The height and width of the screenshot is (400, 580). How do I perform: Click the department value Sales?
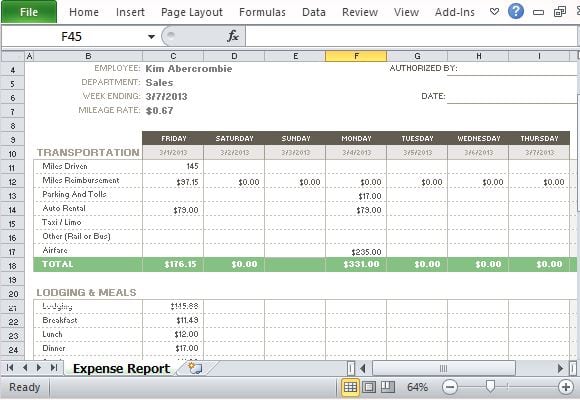pyautogui.click(x=159, y=83)
